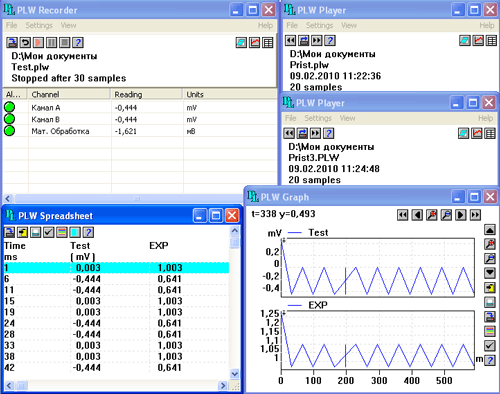The height and width of the screenshot is (394, 500).
Task: Click striped colour icon in PLW Spreadsheet
Action: point(62,232)
